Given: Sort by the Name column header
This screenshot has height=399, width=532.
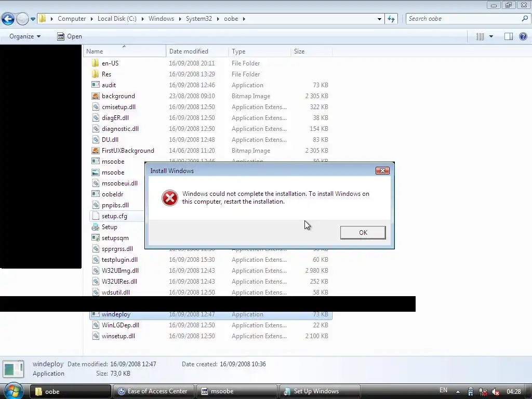Looking at the screenshot, I should pyautogui.click(x=125, y=51).
